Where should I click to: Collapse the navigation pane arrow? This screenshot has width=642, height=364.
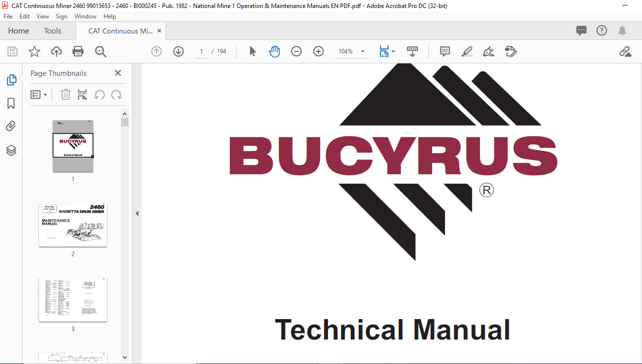coord(136,213)
